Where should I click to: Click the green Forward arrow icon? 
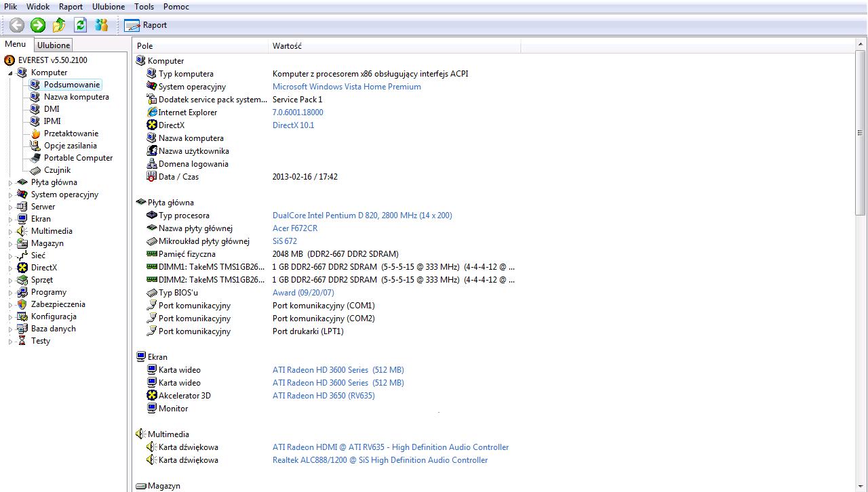pos(38,25)
